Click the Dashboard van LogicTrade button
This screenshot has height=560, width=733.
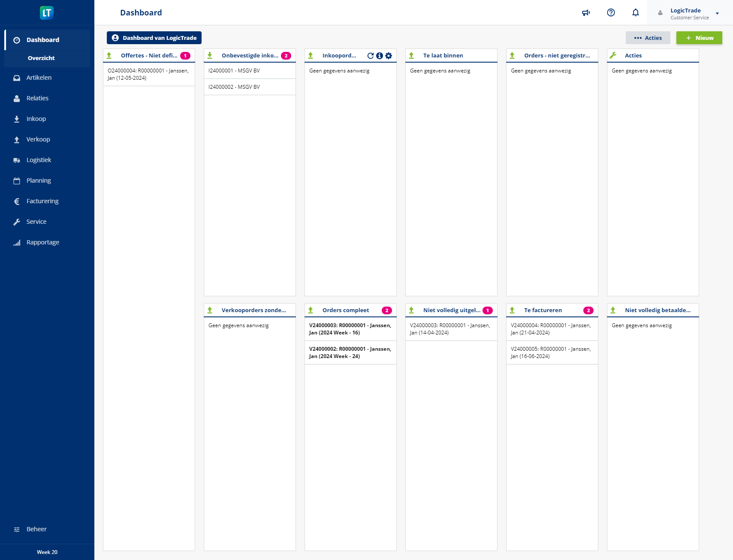154,38
